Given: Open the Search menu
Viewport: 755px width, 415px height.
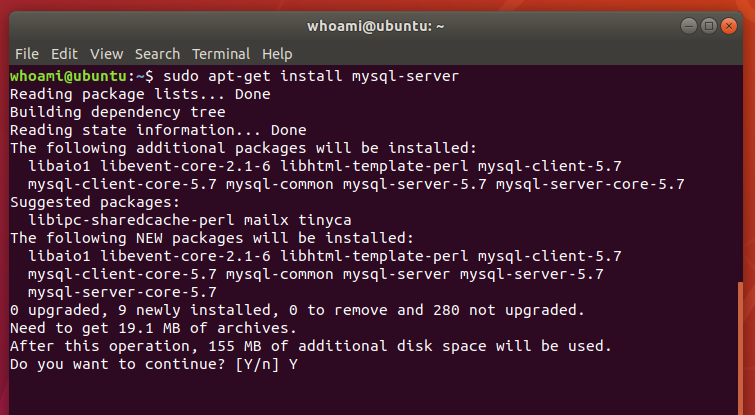Looking at the screenshot, I should 157,53.
